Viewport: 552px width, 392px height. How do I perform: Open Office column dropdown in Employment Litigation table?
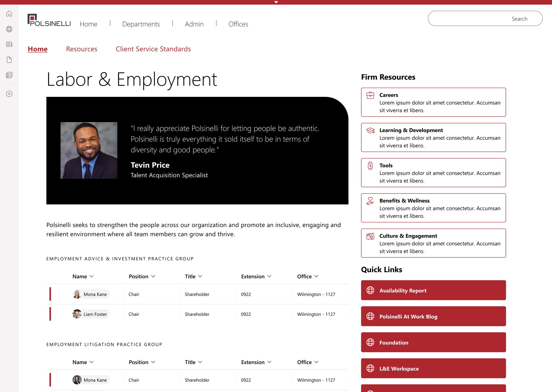(316, 362)
